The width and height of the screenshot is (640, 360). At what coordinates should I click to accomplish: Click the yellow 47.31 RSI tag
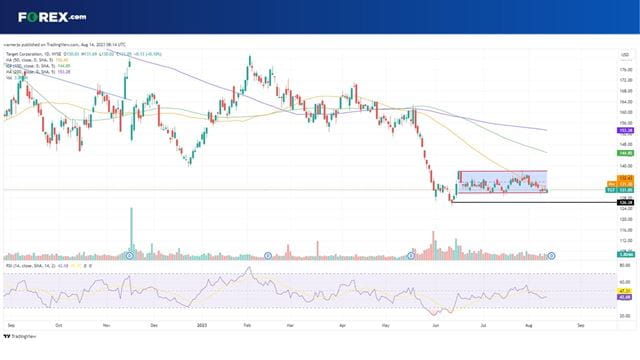point(625,291)
